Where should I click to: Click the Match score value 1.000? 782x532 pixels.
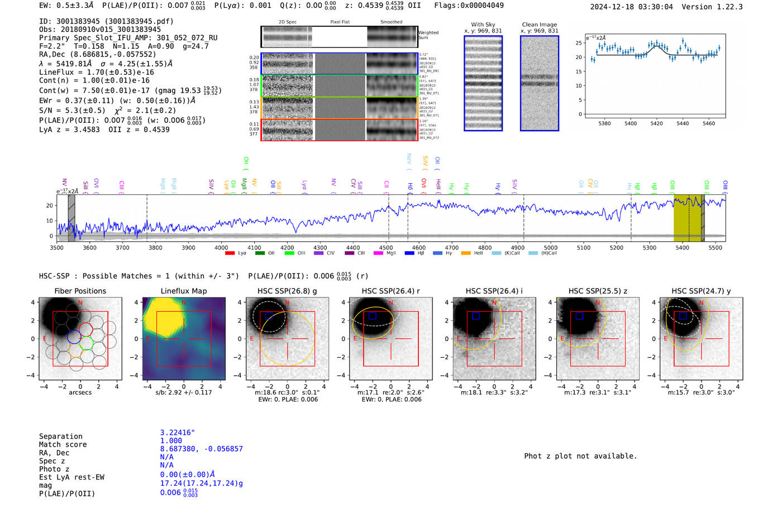(171, 440)
